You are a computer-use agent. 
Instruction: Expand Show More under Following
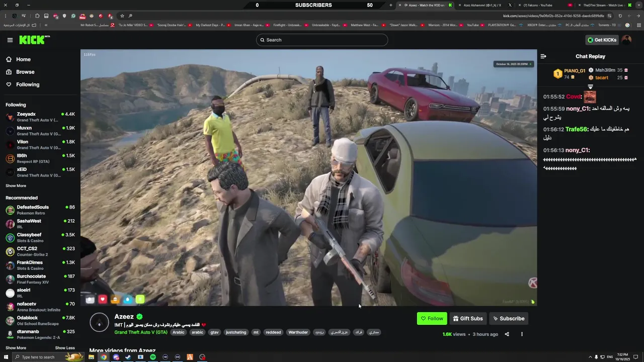(x=16, y=186)
